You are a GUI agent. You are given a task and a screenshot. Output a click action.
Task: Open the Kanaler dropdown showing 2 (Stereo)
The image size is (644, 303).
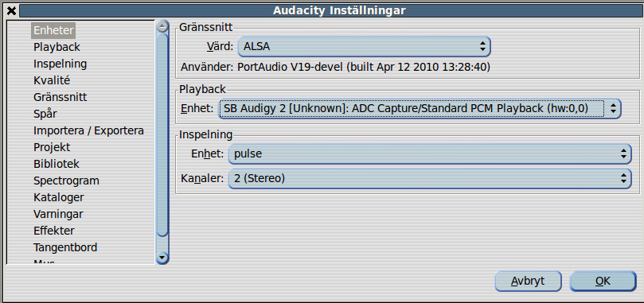(x=430, y=179)
